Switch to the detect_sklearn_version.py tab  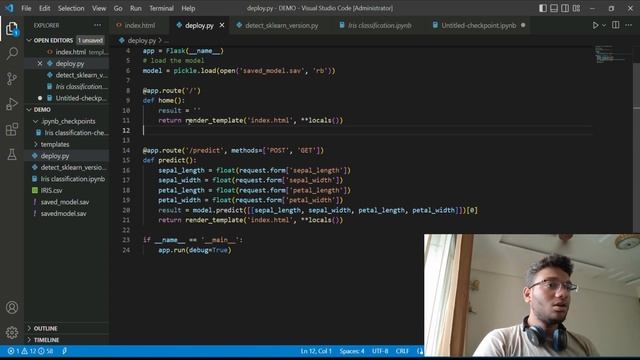281,25
